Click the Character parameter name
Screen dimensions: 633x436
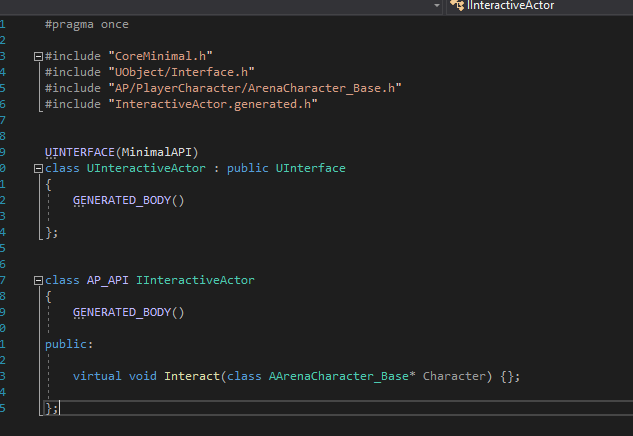pyautogui.click(x=454, y=376)
